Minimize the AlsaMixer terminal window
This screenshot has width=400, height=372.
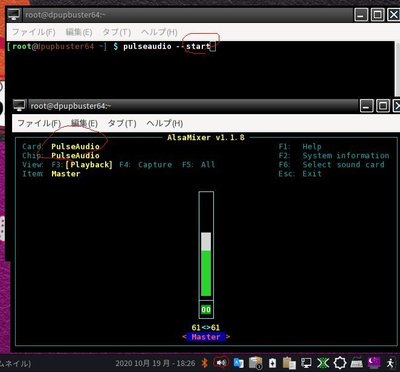point(367,106)
